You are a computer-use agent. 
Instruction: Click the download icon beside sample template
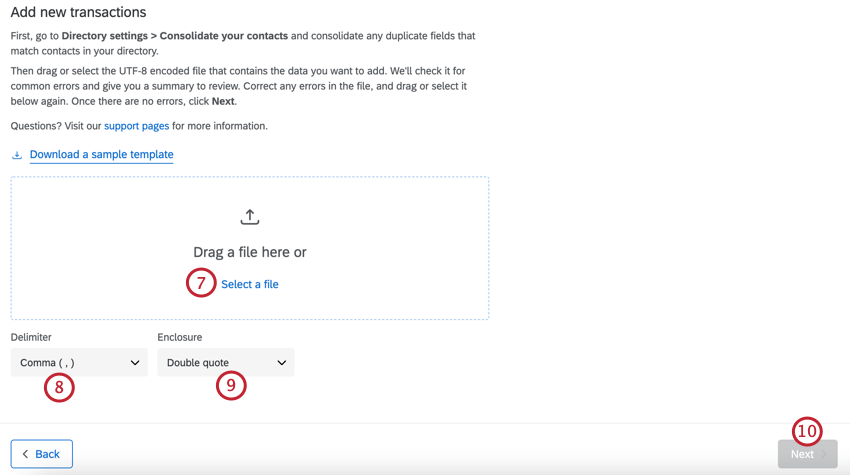pyautogui.click(x=17, y=155)
